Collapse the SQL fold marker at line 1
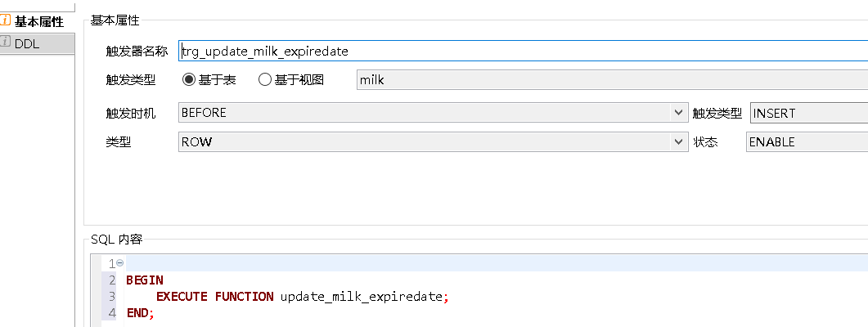The width and height of the screenshot is (868, 327). tap(119, 263)
